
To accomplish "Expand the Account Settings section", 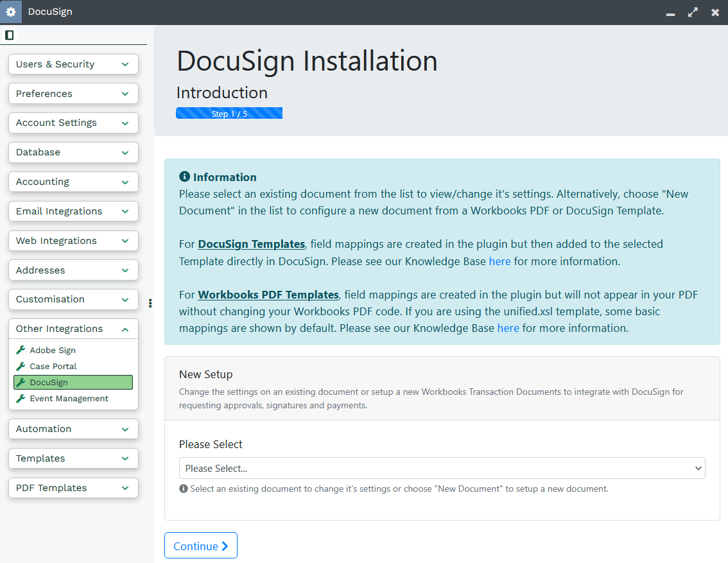I will [73, 123].
